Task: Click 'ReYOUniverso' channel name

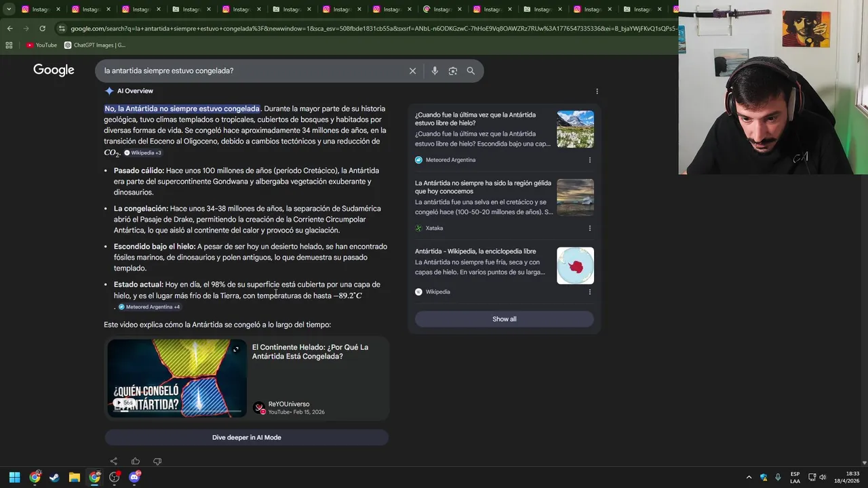Action: point(289,404)
